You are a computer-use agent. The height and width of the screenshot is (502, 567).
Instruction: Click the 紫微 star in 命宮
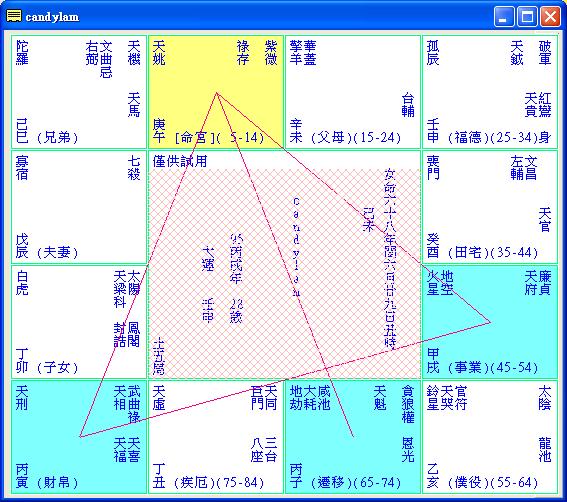(270, 53)
